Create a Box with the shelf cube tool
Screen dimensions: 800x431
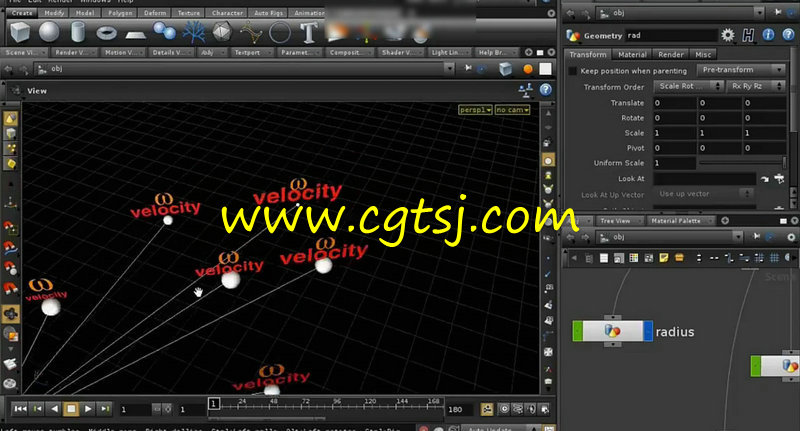click(20, 33)
